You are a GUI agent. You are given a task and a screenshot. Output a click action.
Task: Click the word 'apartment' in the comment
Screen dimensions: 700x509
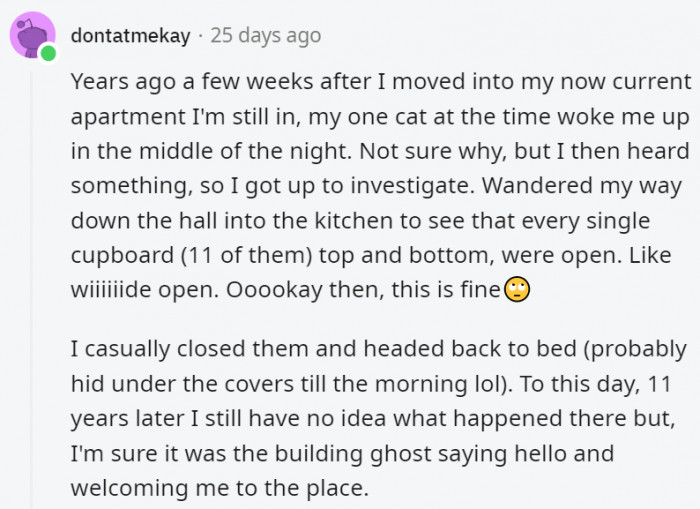point(128,117)
